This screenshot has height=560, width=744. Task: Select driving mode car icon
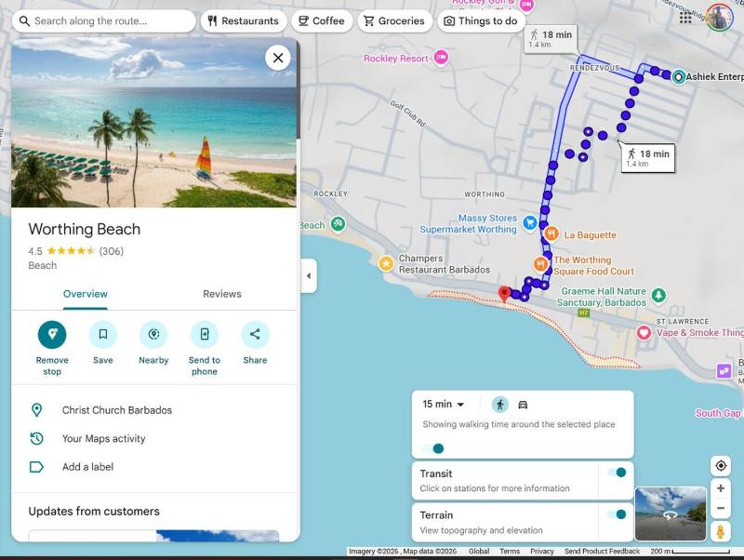pos(523,405)
